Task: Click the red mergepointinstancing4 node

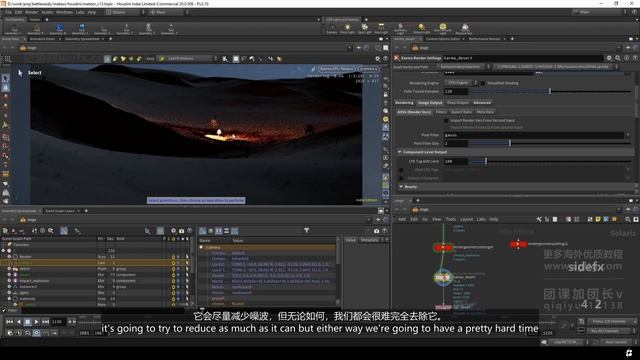Action: (443, 247)
